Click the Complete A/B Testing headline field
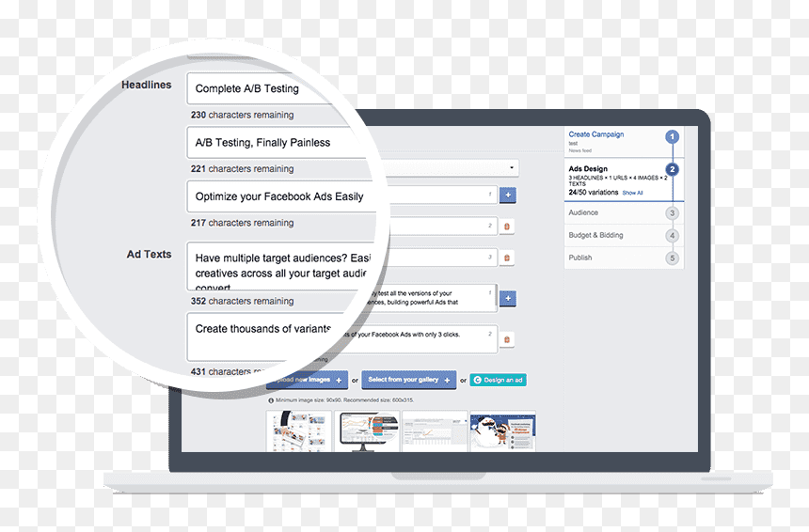This screenshot has width=809, height=532. (261, 88)
